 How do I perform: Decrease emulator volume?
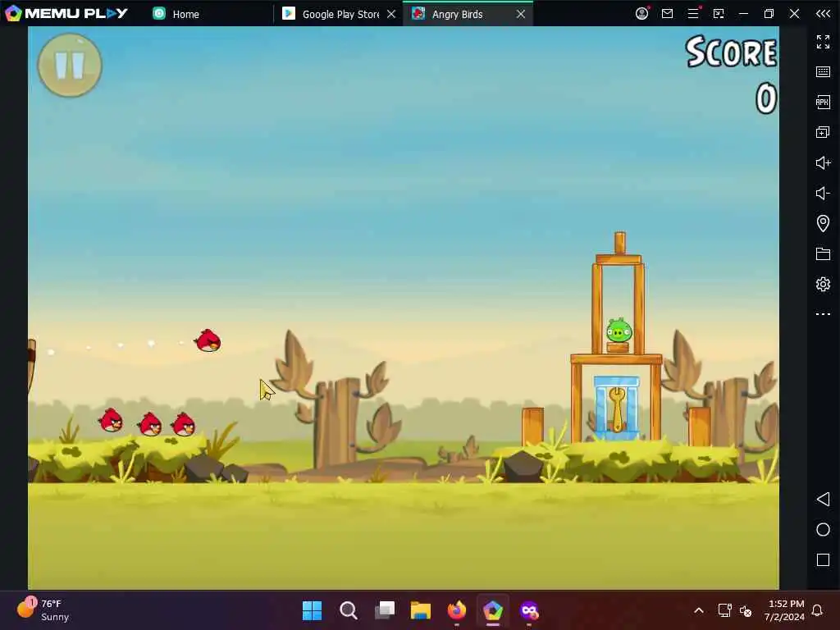pos(823,193)
